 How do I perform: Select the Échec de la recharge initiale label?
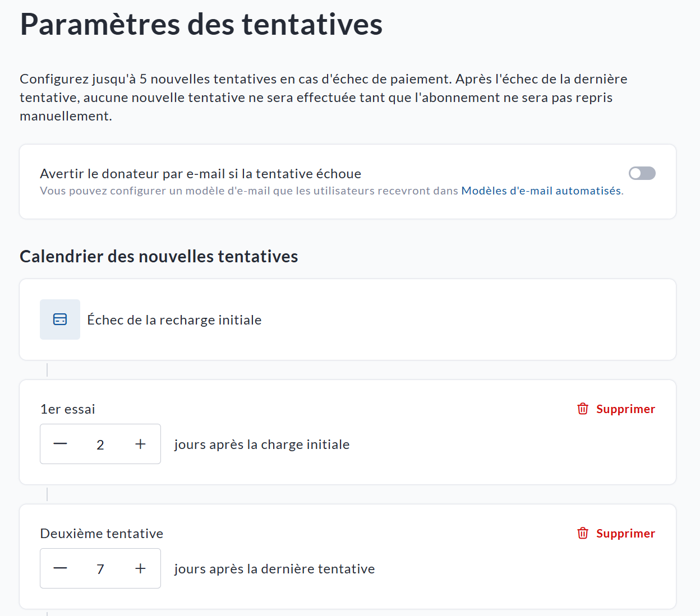click(x=174, y=320)
